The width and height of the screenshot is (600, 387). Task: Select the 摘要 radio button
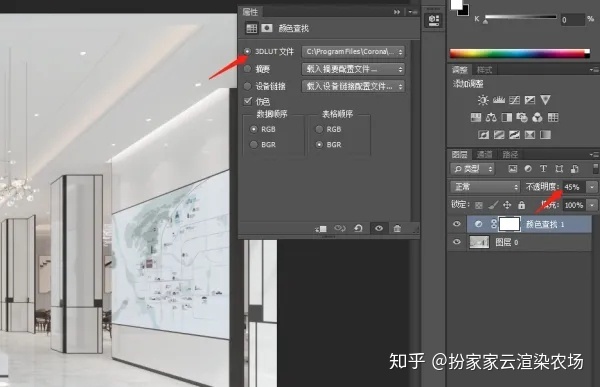coord(248,69)
